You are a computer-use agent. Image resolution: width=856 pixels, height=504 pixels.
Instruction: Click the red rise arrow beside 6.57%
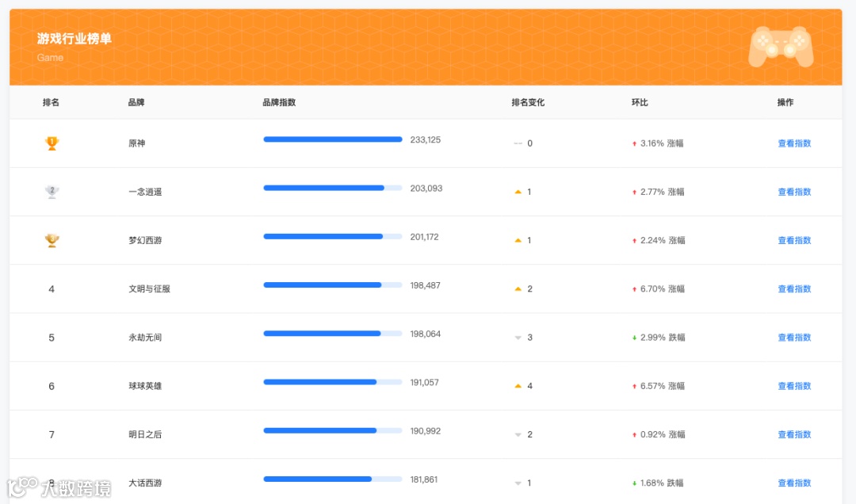pyautogui.click(x=634, y=387)
